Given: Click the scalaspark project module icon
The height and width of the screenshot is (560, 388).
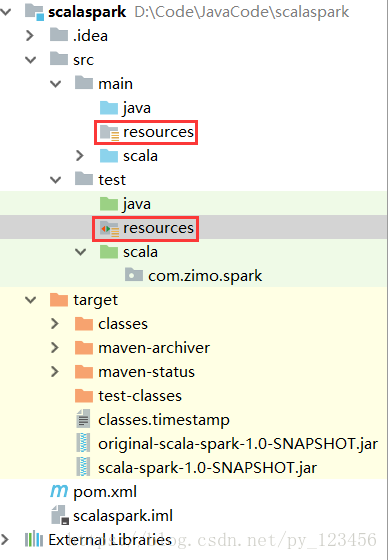Looking at the screenshot, I should [x=34, y=12].
